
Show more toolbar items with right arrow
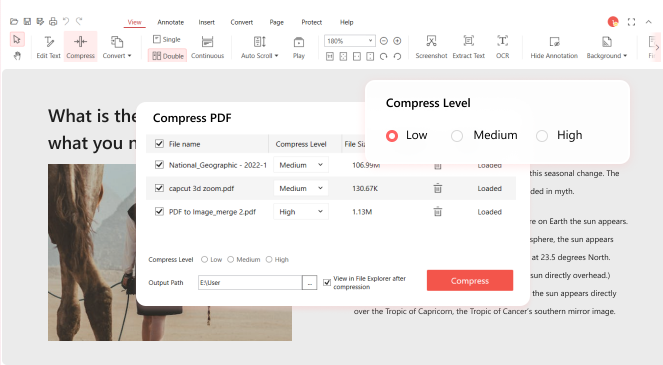click(x=657, y=47)
